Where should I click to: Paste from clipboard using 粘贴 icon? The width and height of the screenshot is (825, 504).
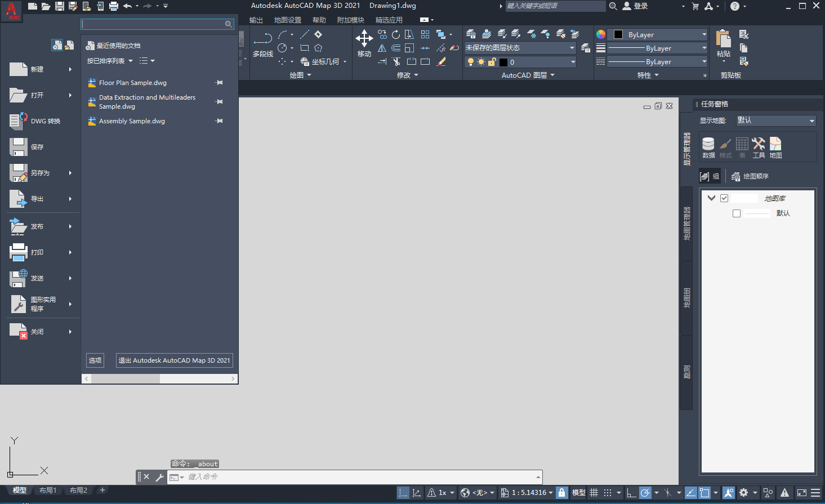pyautogui.click(x=724, y=44)
